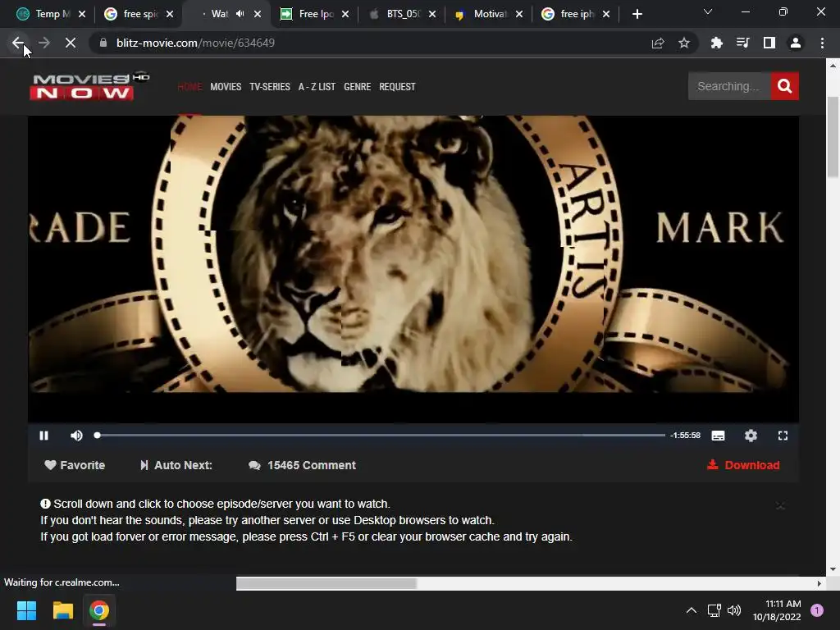
Task: Open the 15465 Comment section
Action: coord(302,465)
